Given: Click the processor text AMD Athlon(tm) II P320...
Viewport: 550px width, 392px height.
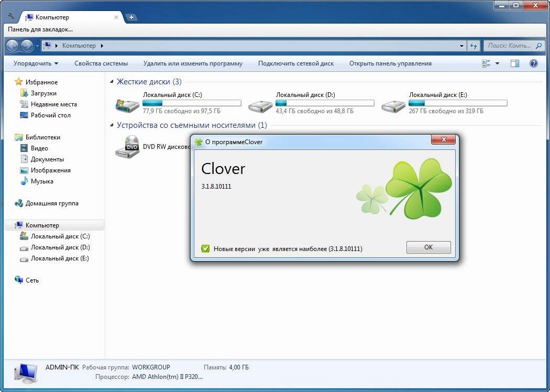Looking at the screenshot, I should (x=167, y=377).
